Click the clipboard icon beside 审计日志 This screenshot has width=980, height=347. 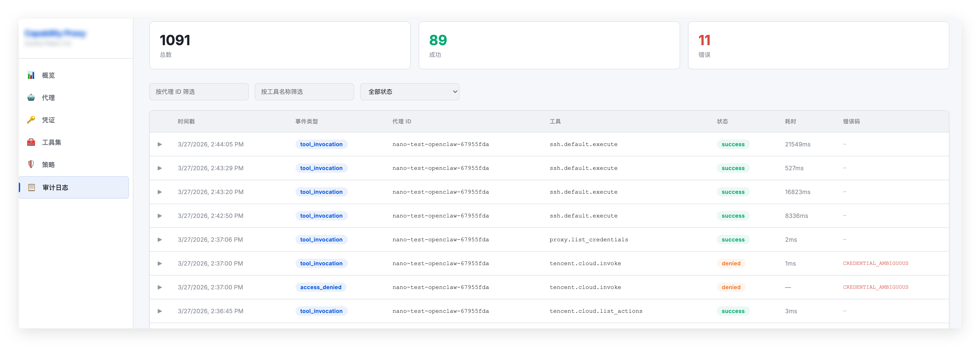point(32,187)
